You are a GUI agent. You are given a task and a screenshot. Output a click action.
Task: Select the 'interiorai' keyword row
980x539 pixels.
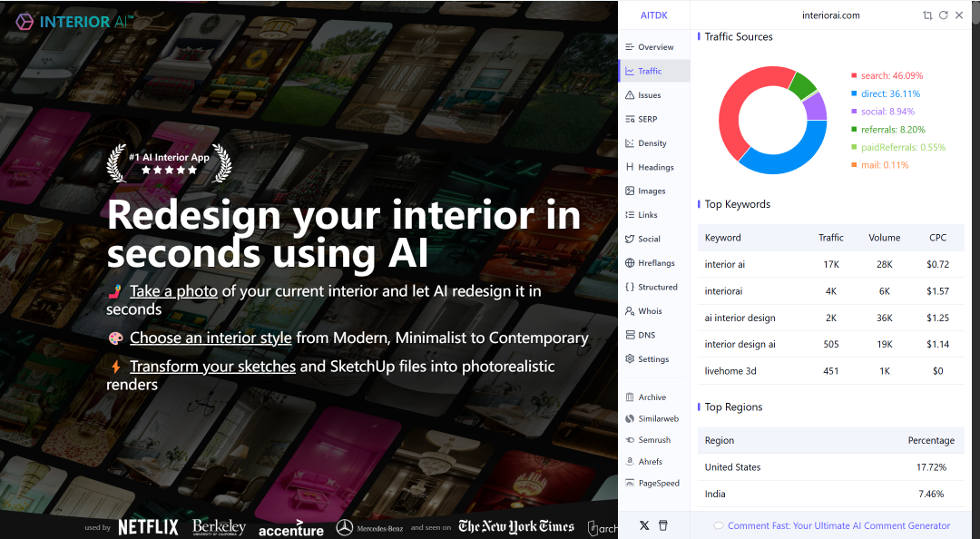[830, 291]
